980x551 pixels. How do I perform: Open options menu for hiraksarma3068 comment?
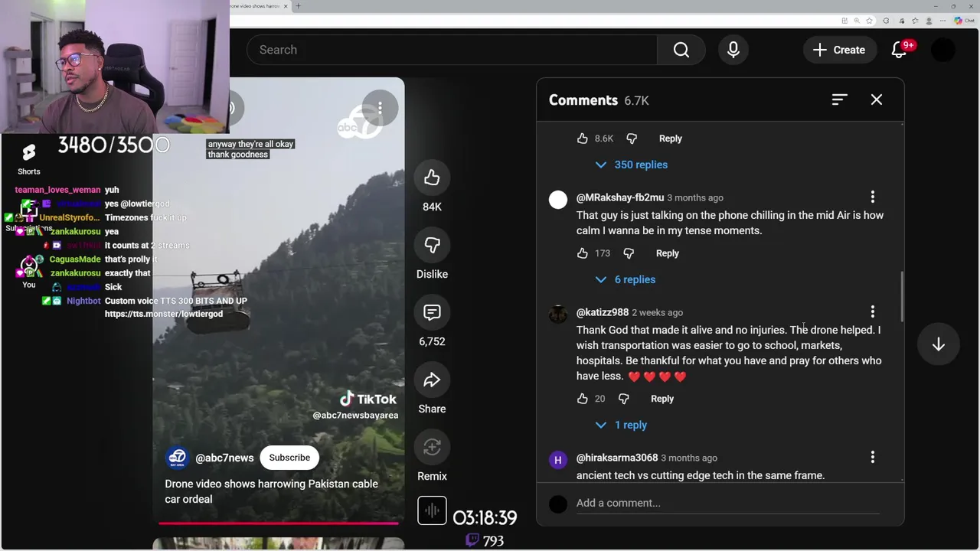[872, 457]
